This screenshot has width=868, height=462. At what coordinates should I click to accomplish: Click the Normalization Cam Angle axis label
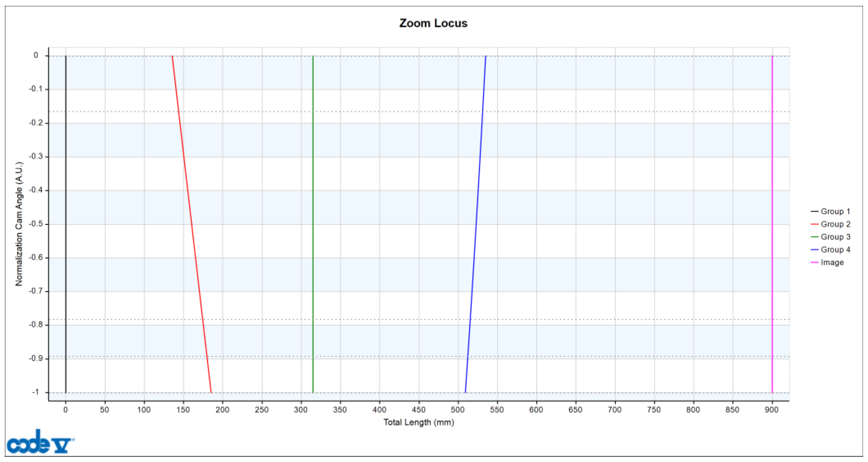point(19,224)
